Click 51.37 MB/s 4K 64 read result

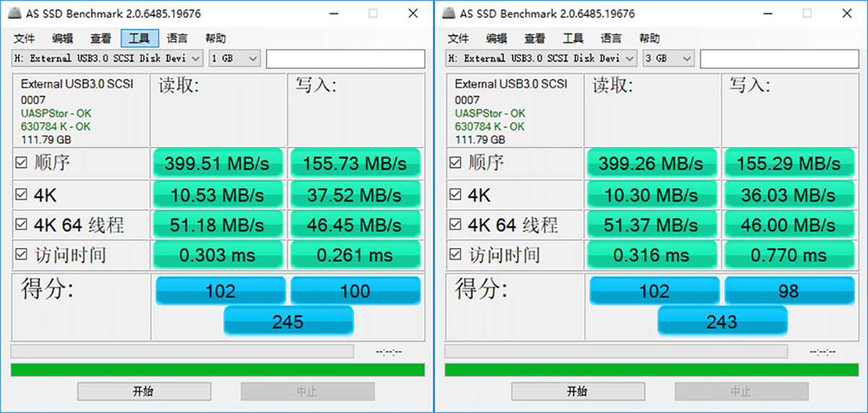tap(652, 225)
